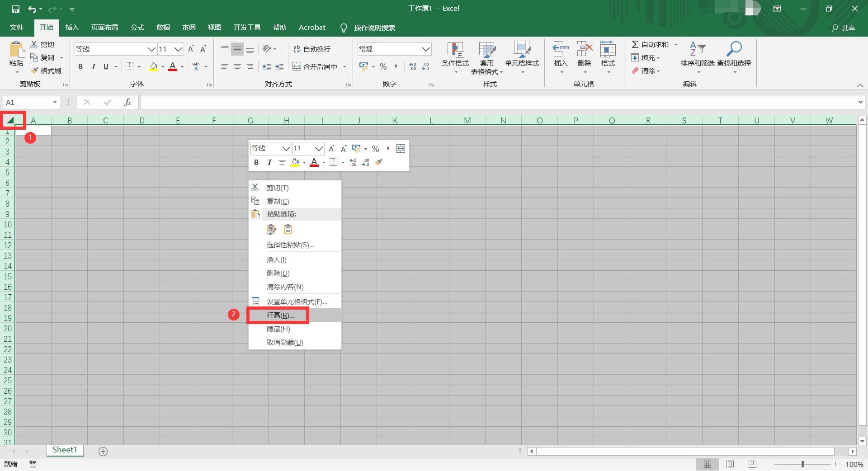
Task: Apply the red font color in ribbon
Action: click(x=173, y=66)
